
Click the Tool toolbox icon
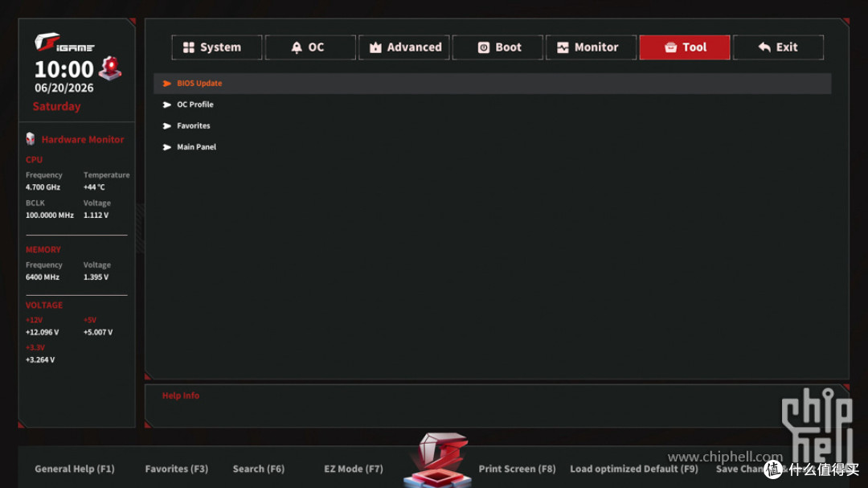[670, 47]
